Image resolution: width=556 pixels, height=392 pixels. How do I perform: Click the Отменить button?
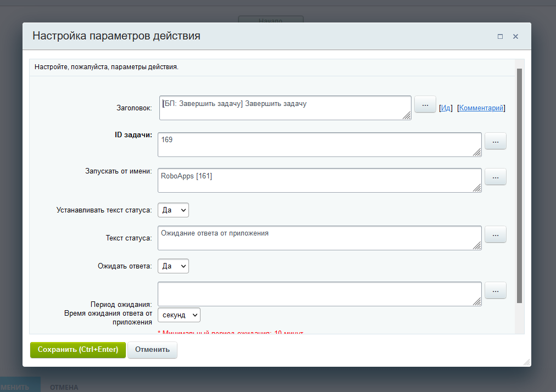click(152, 350)
